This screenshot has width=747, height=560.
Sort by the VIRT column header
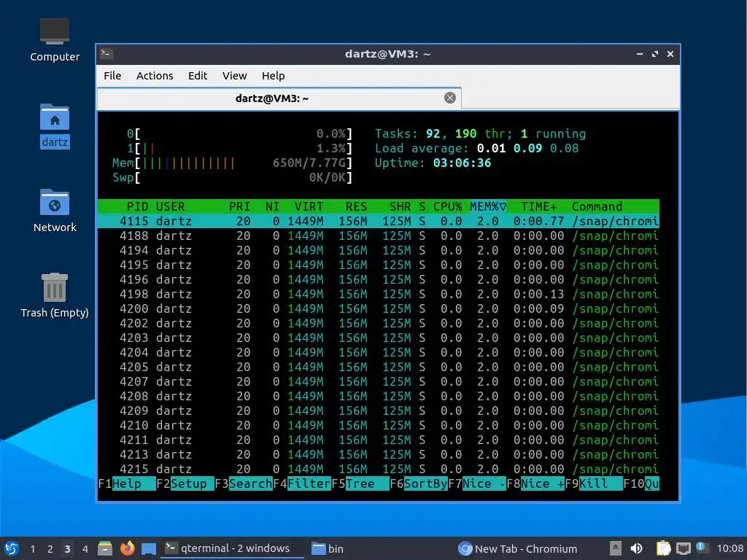click(309, 206)
